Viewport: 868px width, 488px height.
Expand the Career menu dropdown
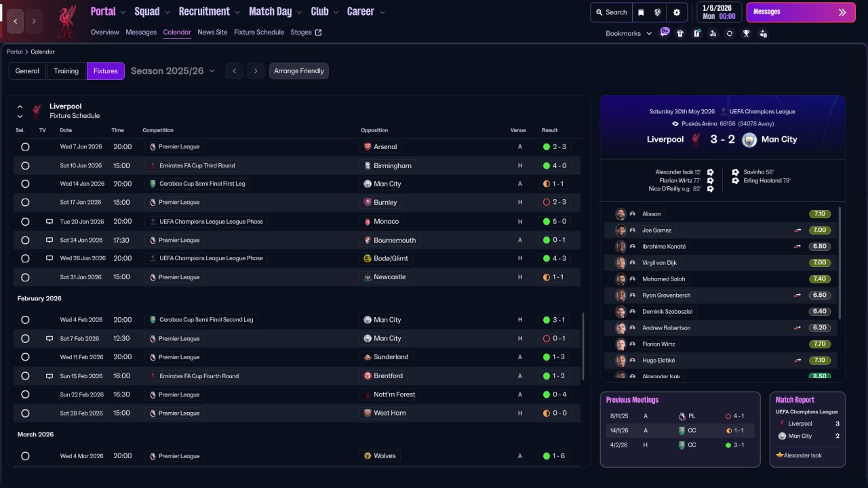382,12
